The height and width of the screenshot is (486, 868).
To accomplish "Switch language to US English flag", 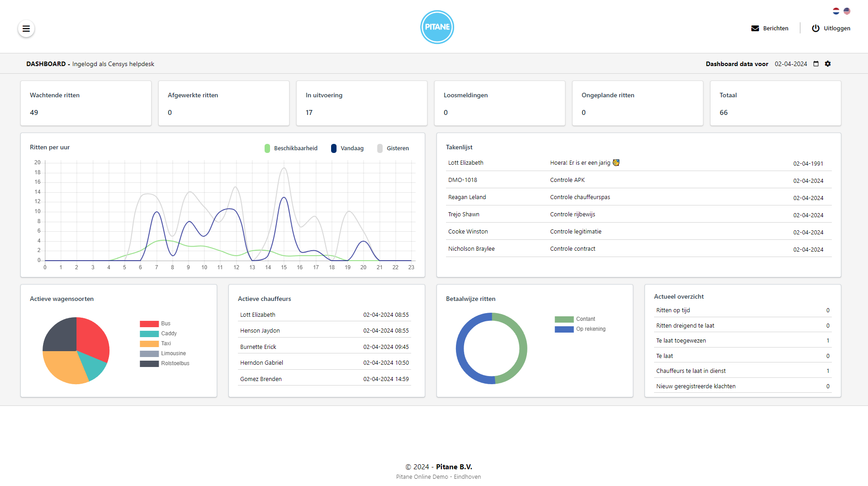I will [x=847, y=11].
